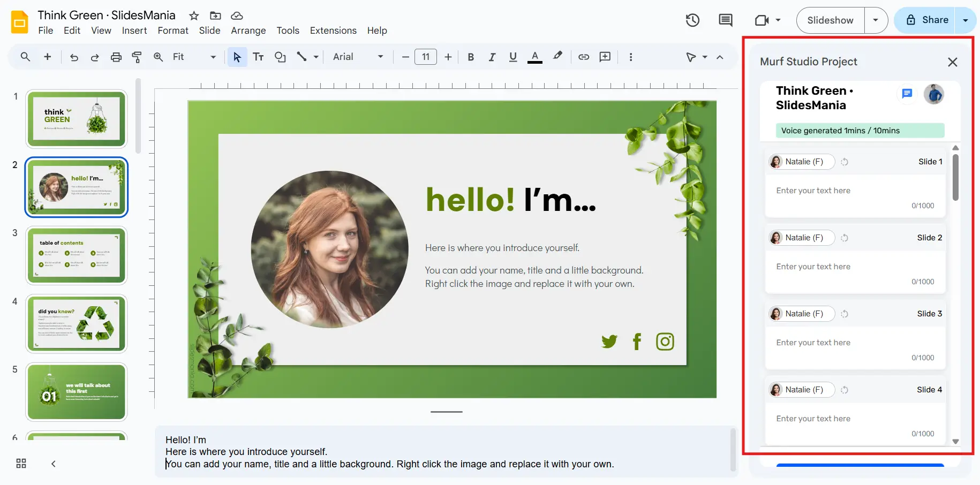Expand the camera meet dropdown
Image resolution: width=980 pixels, height=485 pixels.
[x=778, y=20]
